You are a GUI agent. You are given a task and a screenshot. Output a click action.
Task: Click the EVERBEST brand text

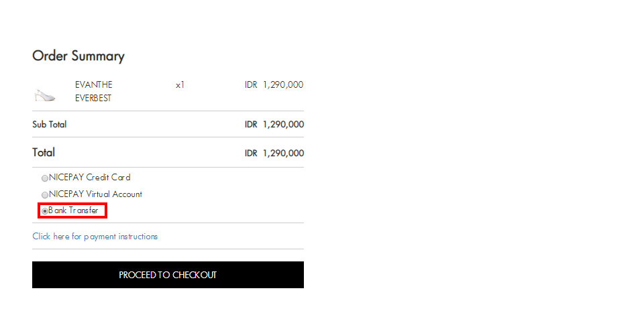click(x=93, y=99)
